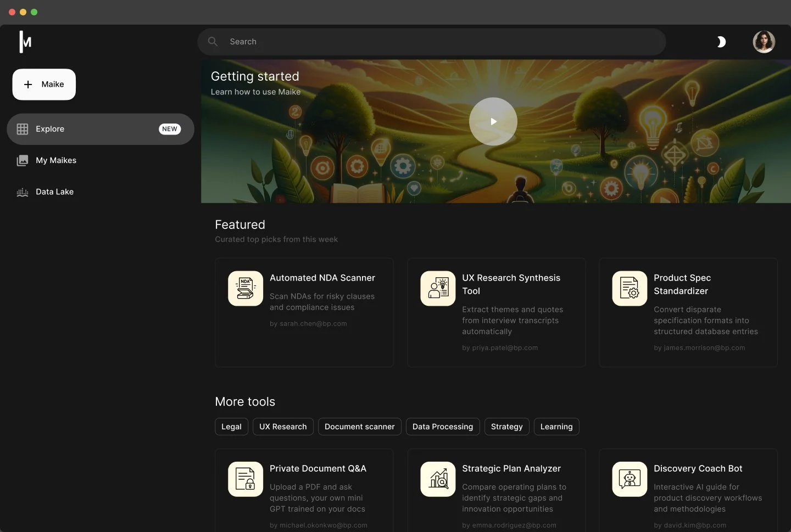Open the profile avatar in the top right
Screen dimensions: 791x532
coord(764,42)
